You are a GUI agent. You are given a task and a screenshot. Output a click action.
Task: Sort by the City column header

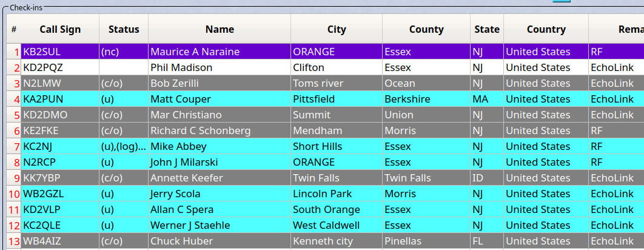(x=337, y=29)
